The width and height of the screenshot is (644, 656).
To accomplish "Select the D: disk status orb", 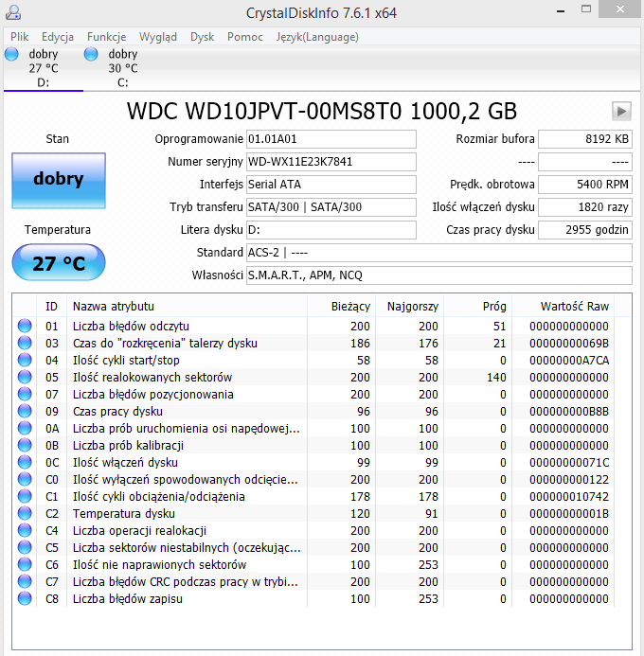I will (11, 54).
